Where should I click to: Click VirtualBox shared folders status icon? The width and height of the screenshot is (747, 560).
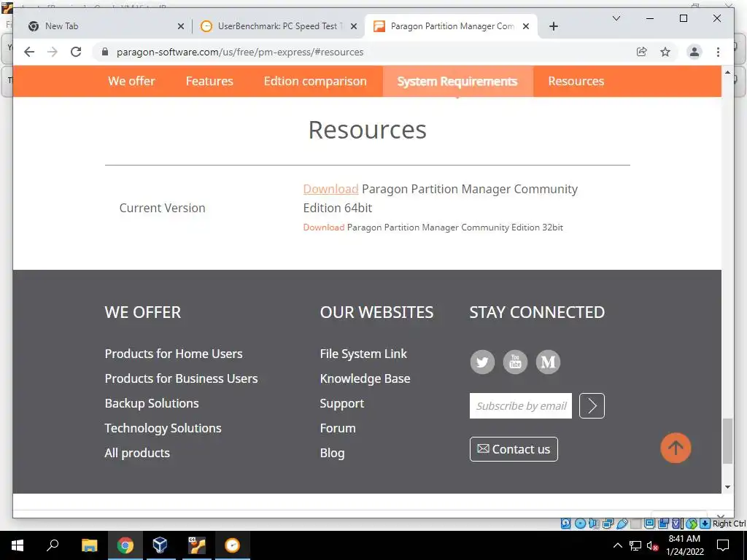coord(635,524)
